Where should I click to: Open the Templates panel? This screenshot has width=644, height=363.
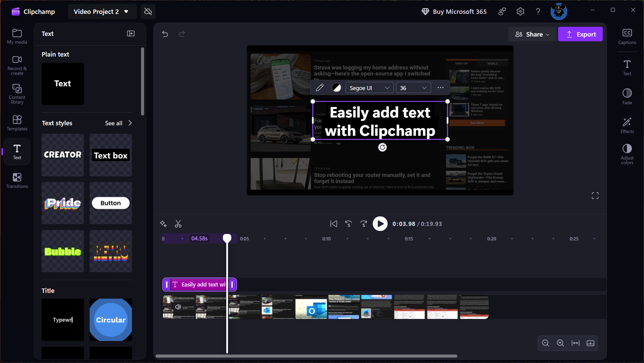[17, 123]
